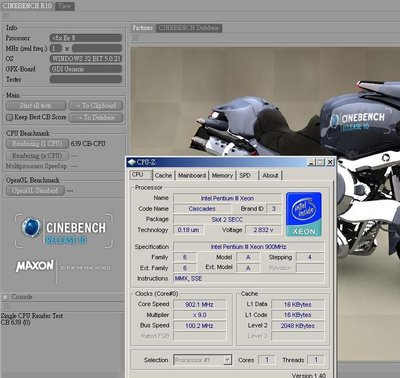Click the rendered motorcycle picture
Screen dimensions: 400x378
(x=265, y=102)
